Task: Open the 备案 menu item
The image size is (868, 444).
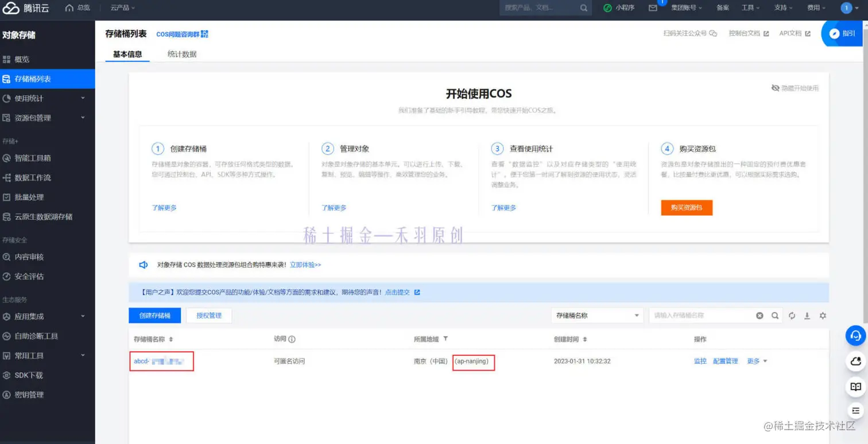Action: tap(723, 8)
